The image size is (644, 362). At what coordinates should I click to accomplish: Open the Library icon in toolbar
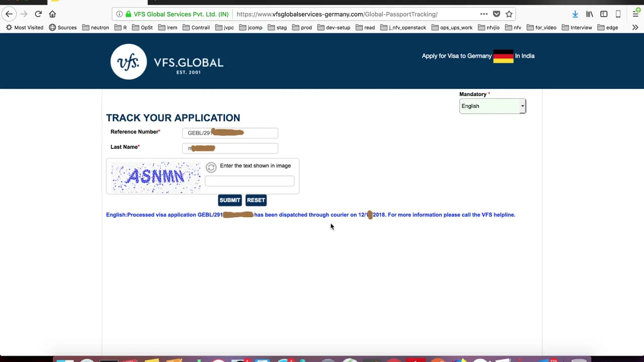tap(590, 14)
